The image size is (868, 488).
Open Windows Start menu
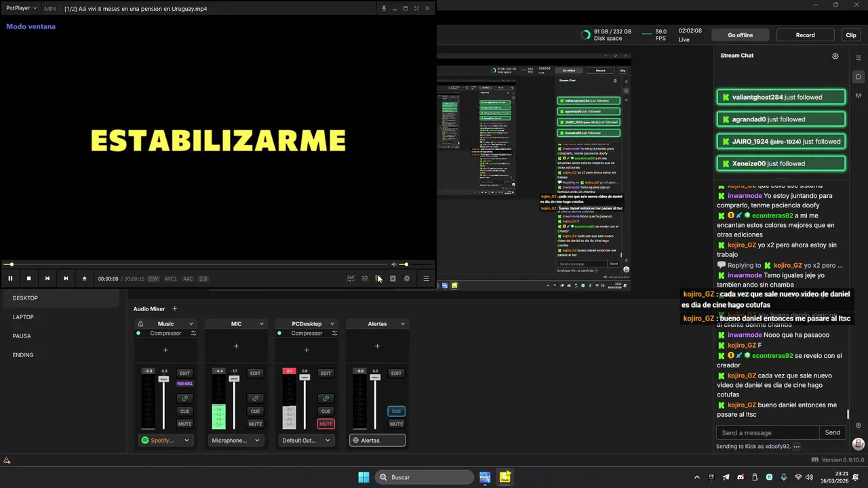click(x=363, y=477)
